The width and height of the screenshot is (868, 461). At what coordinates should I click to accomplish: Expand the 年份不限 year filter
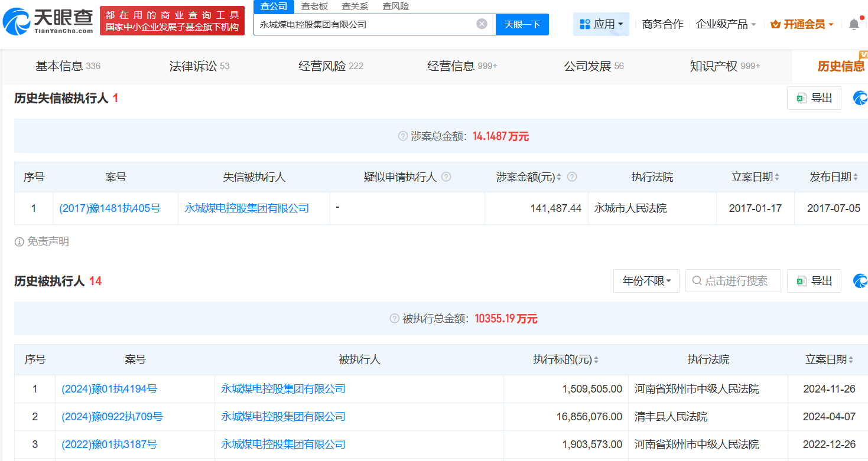click(646, 281)
